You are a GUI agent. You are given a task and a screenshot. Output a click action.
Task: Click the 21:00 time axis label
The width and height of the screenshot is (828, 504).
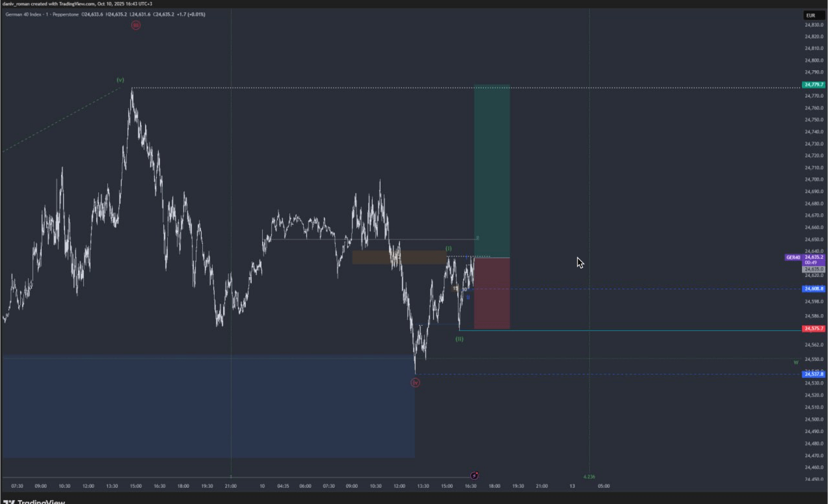231,486
